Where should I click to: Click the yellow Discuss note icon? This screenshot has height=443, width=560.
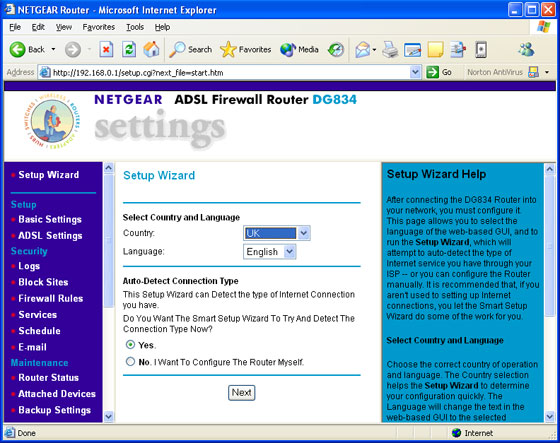(435, 50)
